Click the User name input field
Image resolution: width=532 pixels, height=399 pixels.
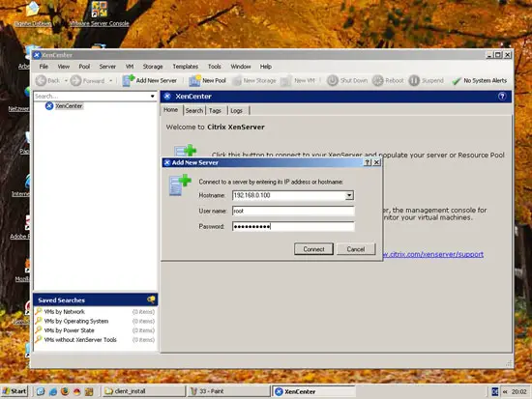(x=293, y=211)
